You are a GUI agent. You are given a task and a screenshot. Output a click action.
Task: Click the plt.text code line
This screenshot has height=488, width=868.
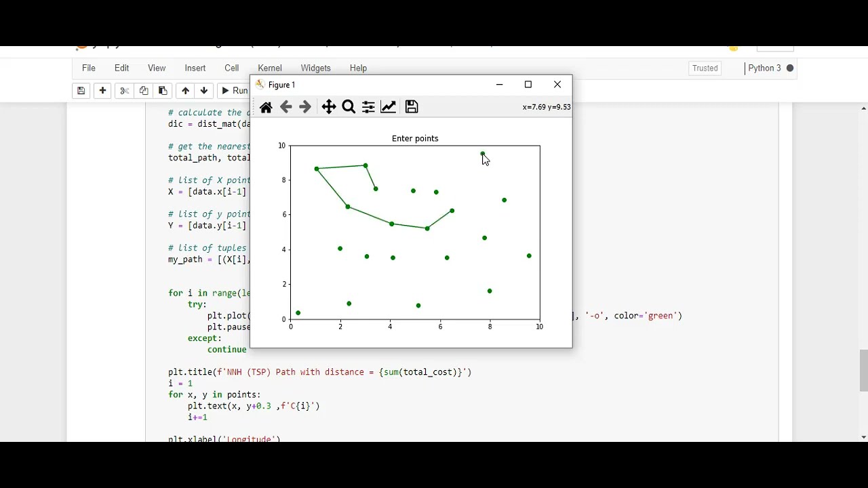pos(254,406)
